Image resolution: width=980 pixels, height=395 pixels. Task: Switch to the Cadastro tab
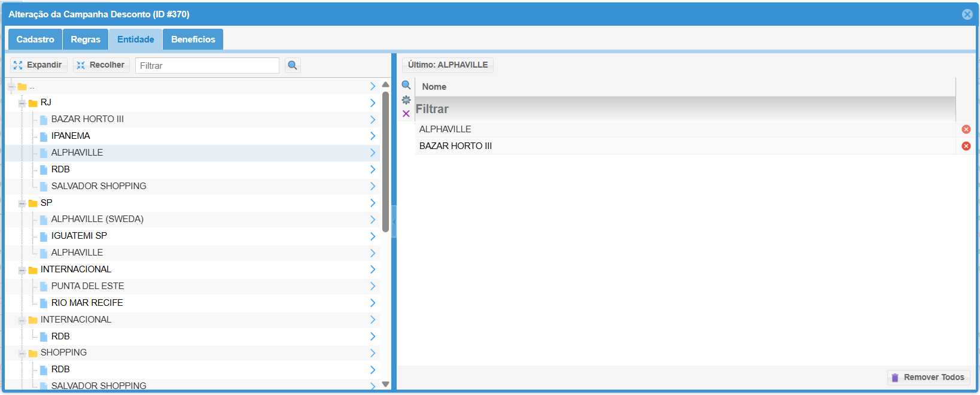35,39
